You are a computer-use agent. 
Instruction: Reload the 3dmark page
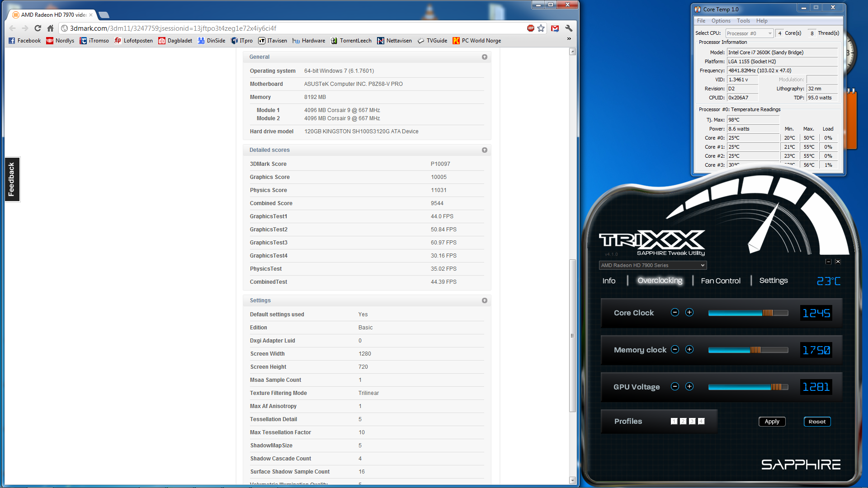(38, 28)
